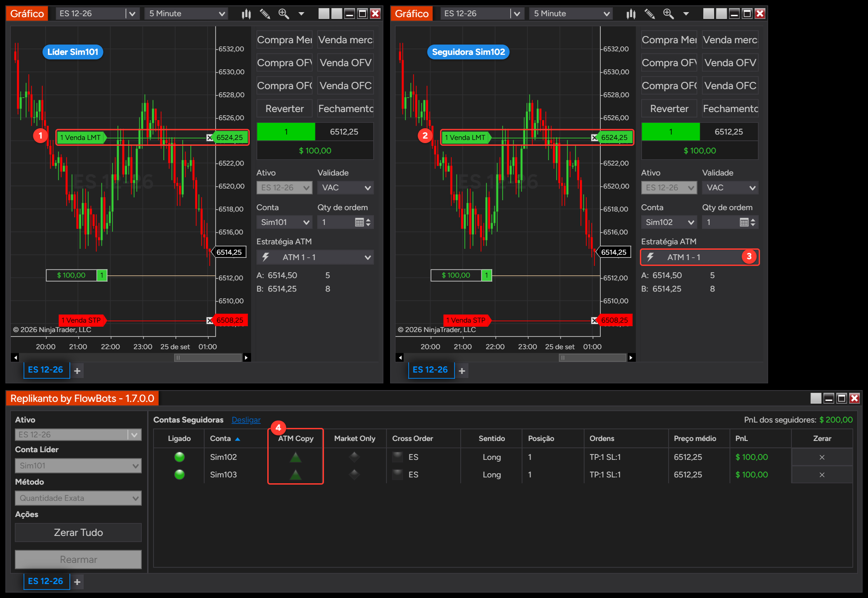
Task: Select ES 12-26 tab in Sim102 chart window
Action: 431,370
